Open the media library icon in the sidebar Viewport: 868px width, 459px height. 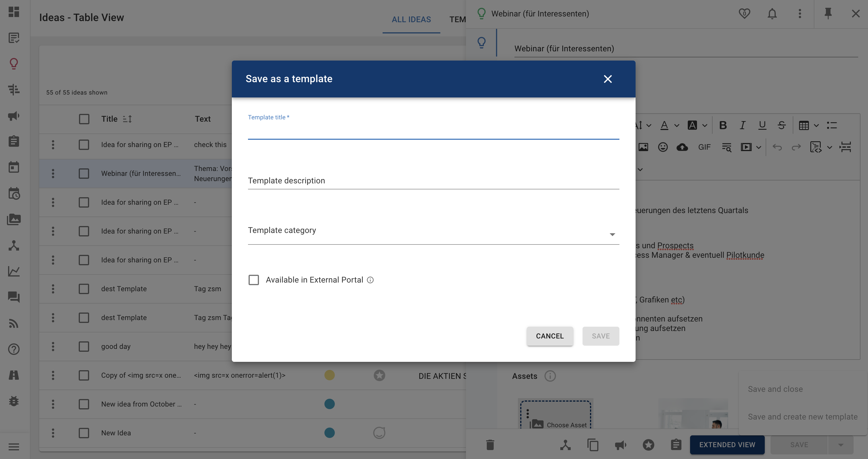(14, 219)
